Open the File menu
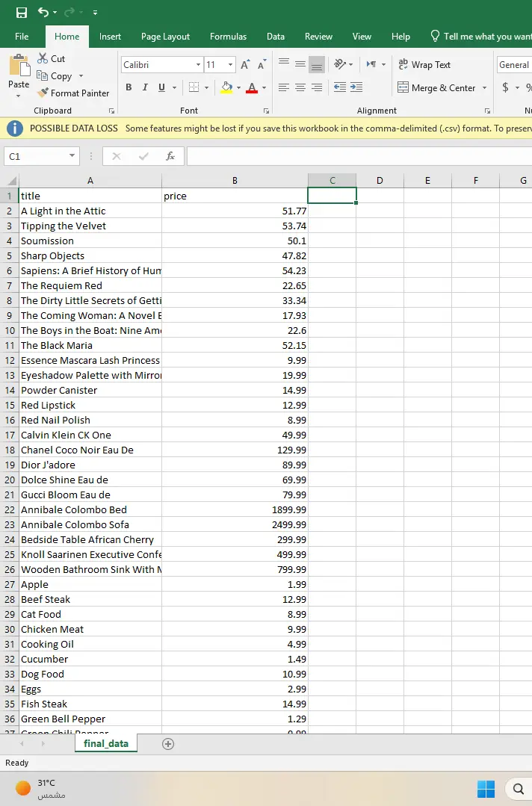This screenshot has width=532, height=806. [x=22, y=37]
